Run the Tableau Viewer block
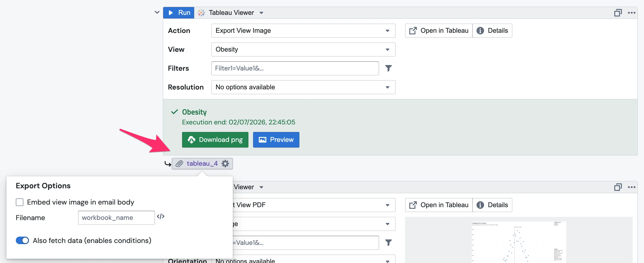The height and width of the screenshot is (263, 644). [179, 12]
